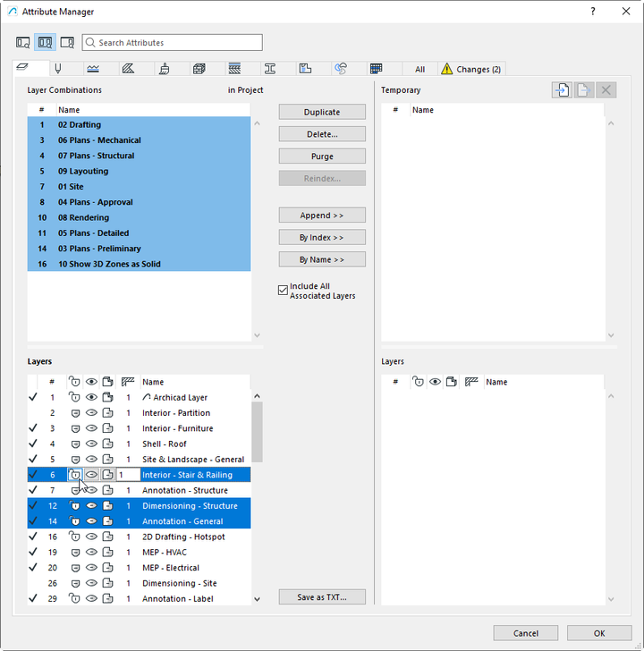Switch to the All tab
Image resolution: width=644 pixels, height=651 pixels.
click(419, 70)
